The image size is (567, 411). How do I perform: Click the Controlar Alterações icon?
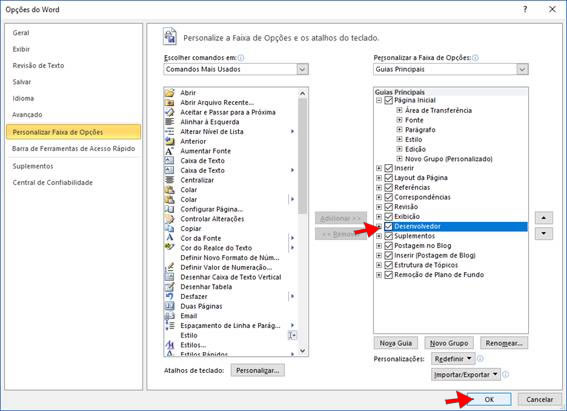(x=169, y=219)
